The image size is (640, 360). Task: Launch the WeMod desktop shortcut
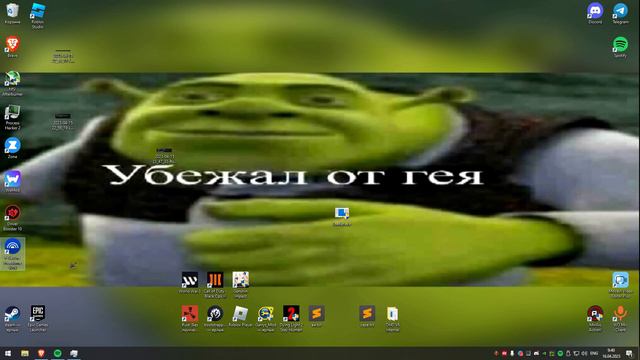tap(12, 181)
